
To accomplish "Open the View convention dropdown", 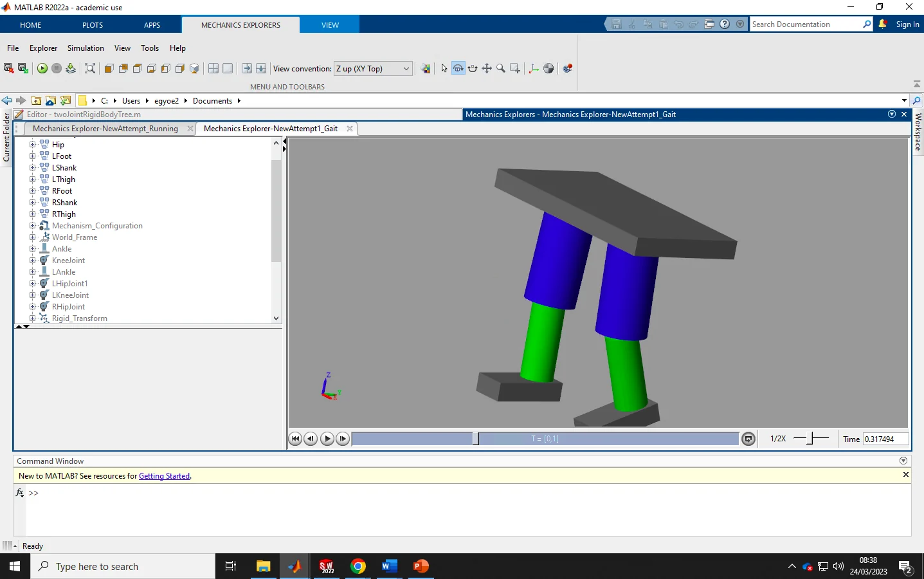I will (x=373, y=68).
